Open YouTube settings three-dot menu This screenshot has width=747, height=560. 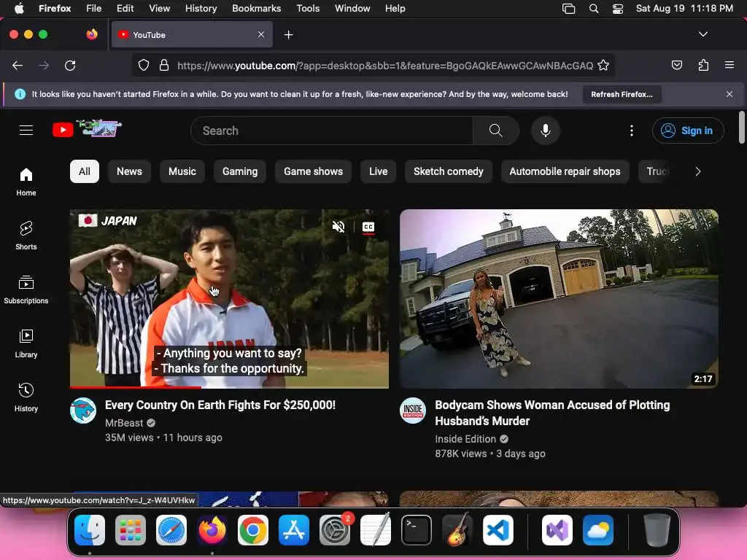click(632, 131)
